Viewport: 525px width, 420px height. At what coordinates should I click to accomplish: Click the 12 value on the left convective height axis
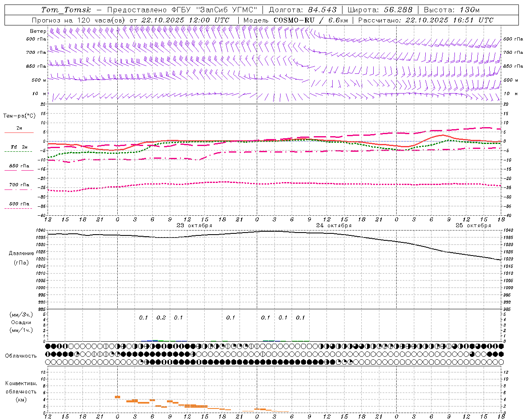43,372
